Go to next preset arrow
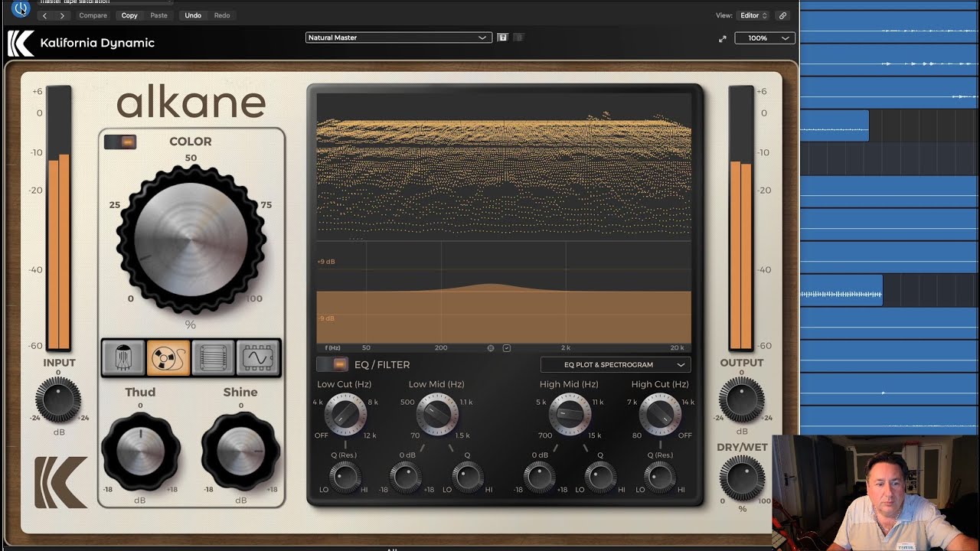Image resolution: width=980 pixels, height=551 pixels. [x=62, y=15]
